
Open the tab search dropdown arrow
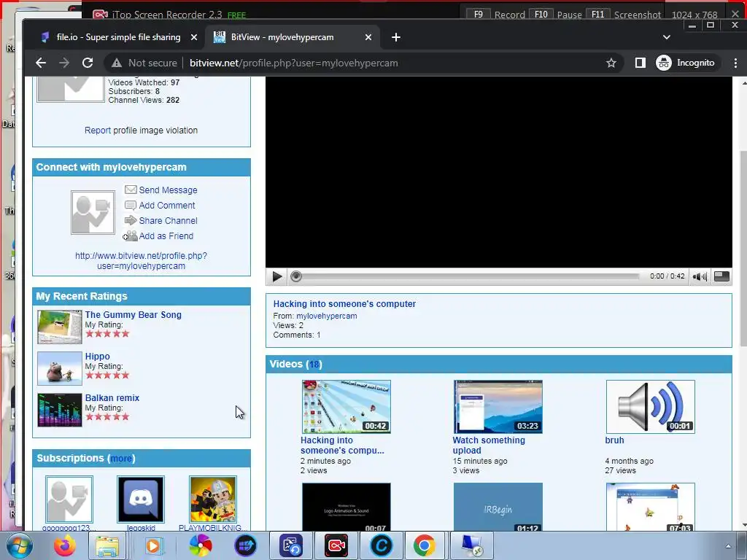click(667, 37)
